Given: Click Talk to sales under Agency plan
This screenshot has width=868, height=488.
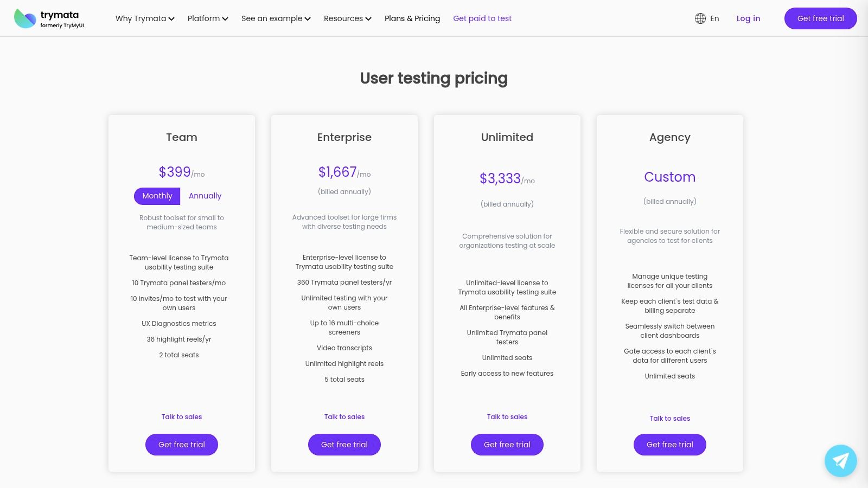Looking at the screenshot, I should (x=669, y=418).
